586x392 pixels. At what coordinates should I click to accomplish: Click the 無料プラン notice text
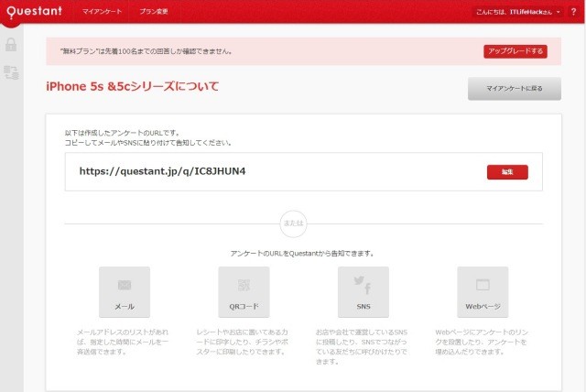(146, 51)
